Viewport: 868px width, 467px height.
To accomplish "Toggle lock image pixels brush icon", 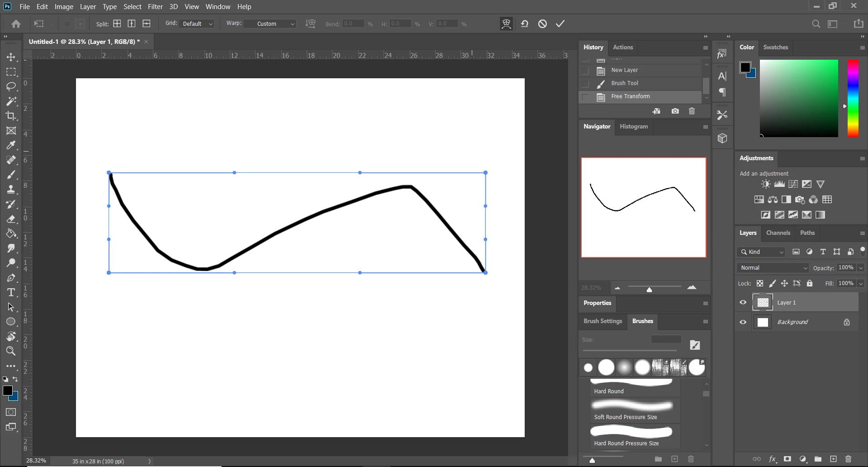I will (x=773, y=283).
